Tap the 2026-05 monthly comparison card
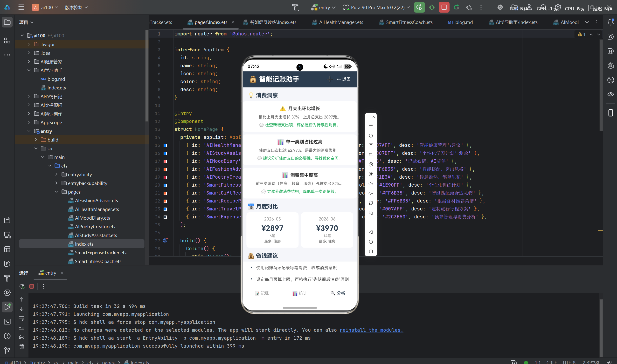The image size is (617, 364). (x=272, y=230)
